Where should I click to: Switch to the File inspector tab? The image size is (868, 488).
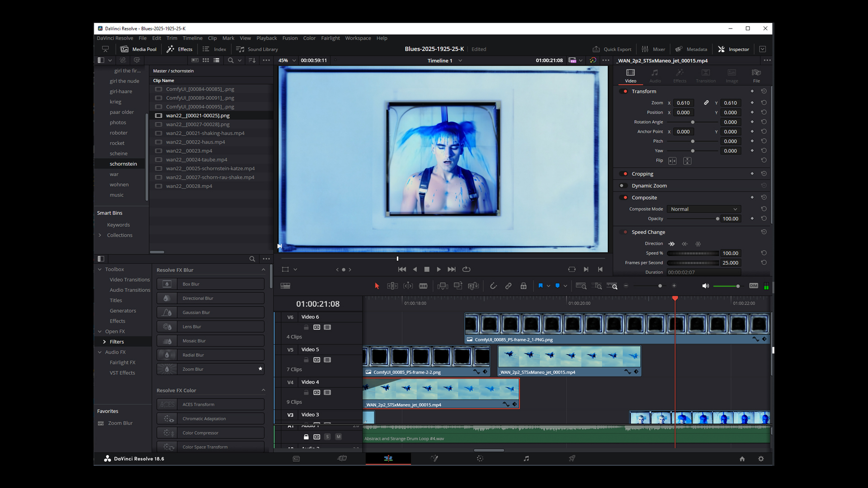tap(756, 75)
